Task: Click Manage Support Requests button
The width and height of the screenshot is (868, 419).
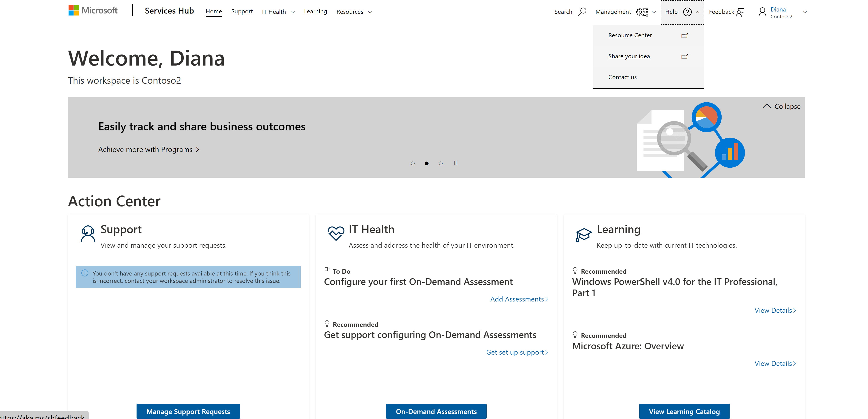Action: [188, 411]
